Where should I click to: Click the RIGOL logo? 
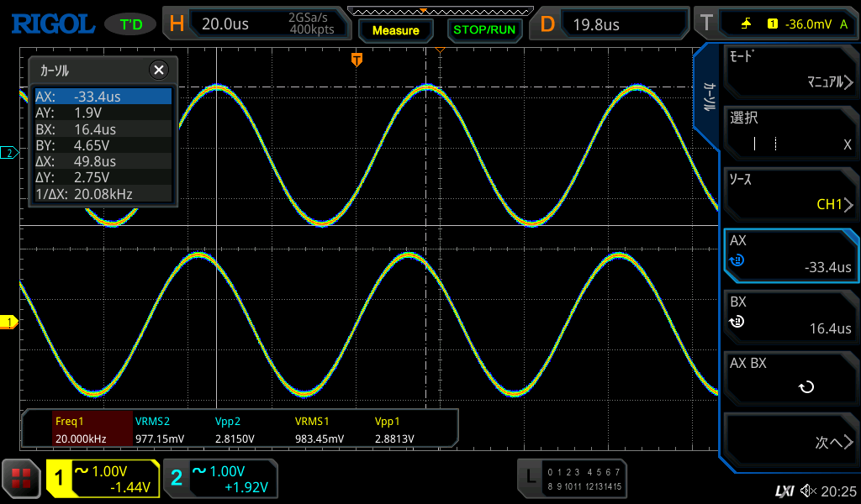click(52, 24)
